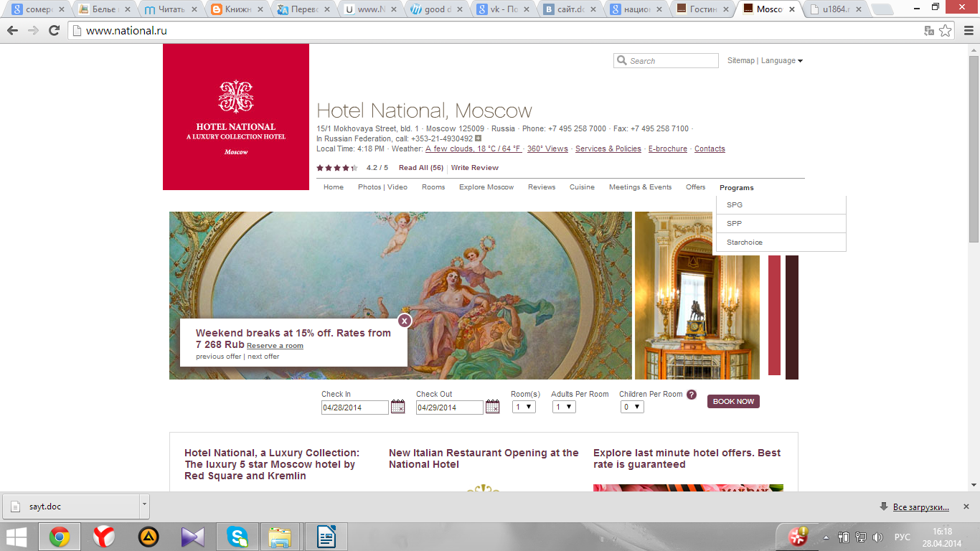This screenshot has width=980, height=551.
Task: Click Write Review link
Action: (x=475, y=168)
